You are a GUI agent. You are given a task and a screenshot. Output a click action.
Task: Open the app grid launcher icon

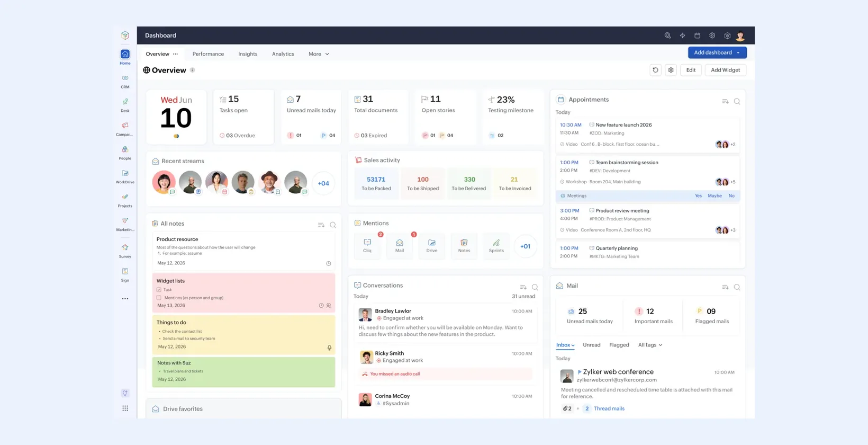point(125,408)
